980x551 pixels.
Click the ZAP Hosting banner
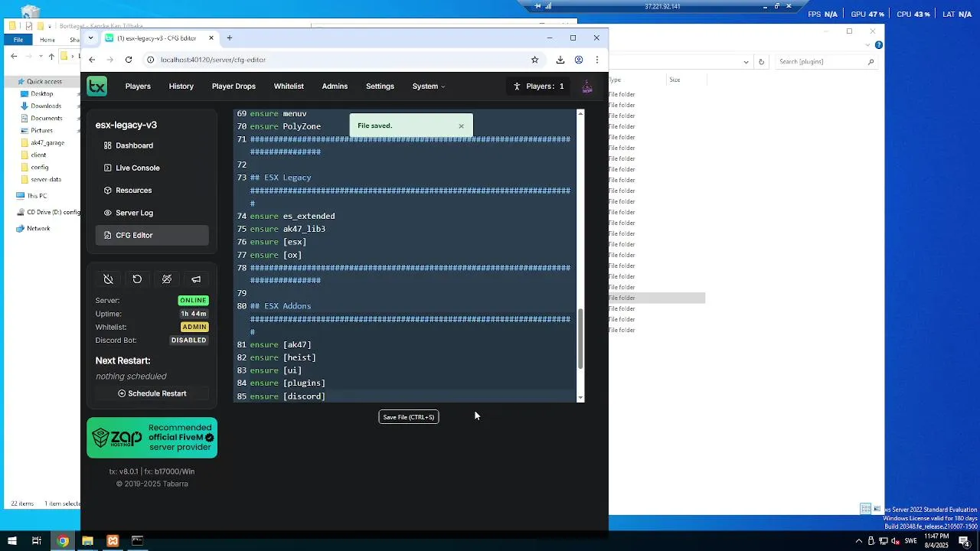(152, 438)
